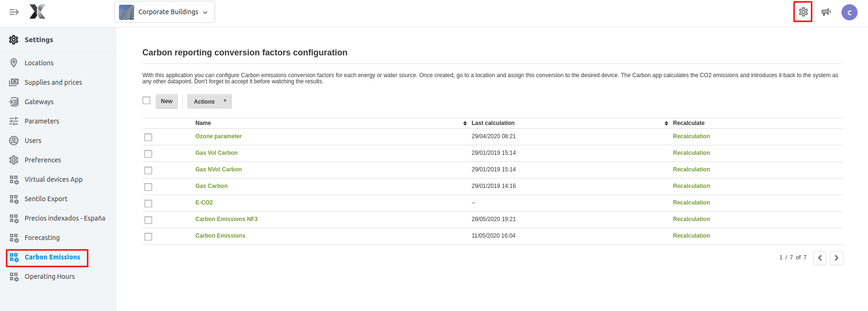Screen dimensions: 868x311
Task: Check the Gas NVol Carbon row checkbox
Action: click(x=148, y=170)
